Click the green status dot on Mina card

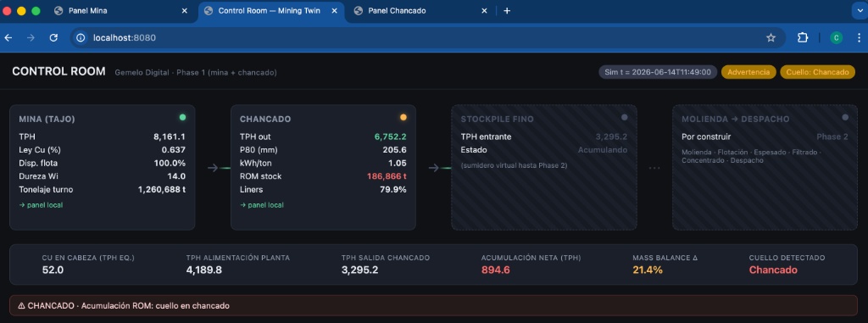[x=183, y=118]
